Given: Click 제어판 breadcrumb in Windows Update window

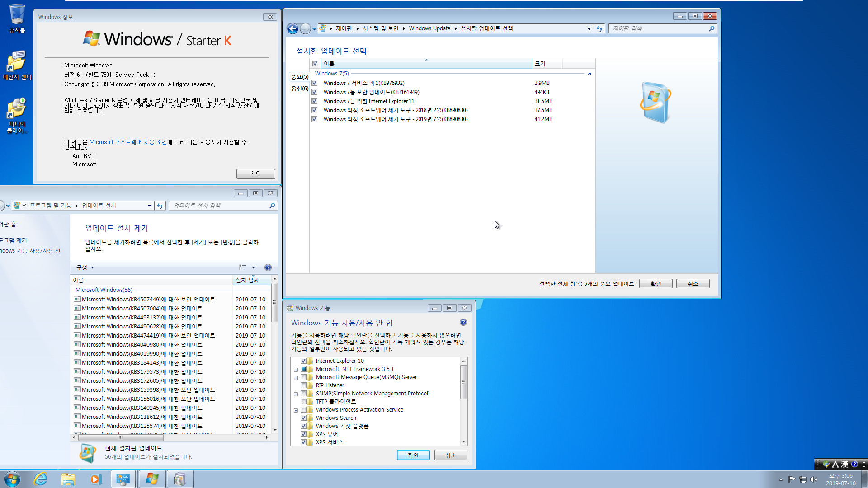Looking at the screenshot, I should (x=344, y=28).
